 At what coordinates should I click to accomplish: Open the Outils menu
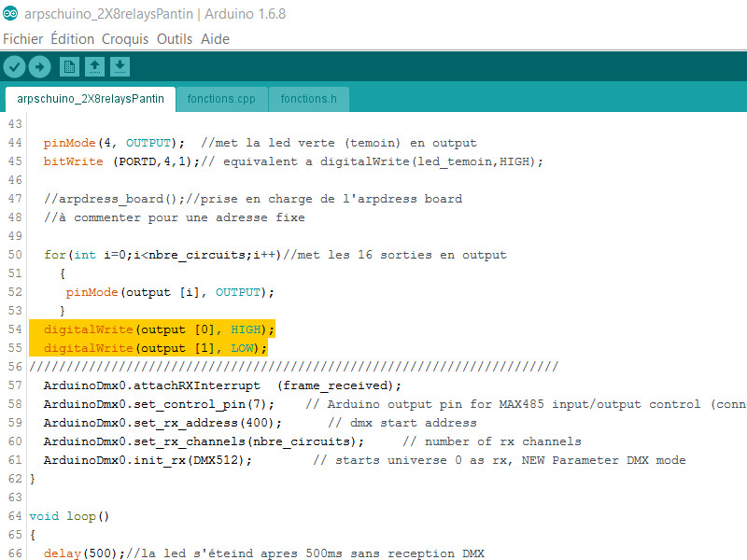click(x=175, y=39)
